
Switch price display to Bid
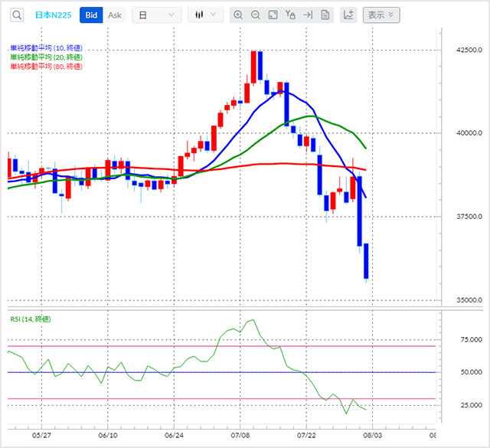[x=91, y=15]
